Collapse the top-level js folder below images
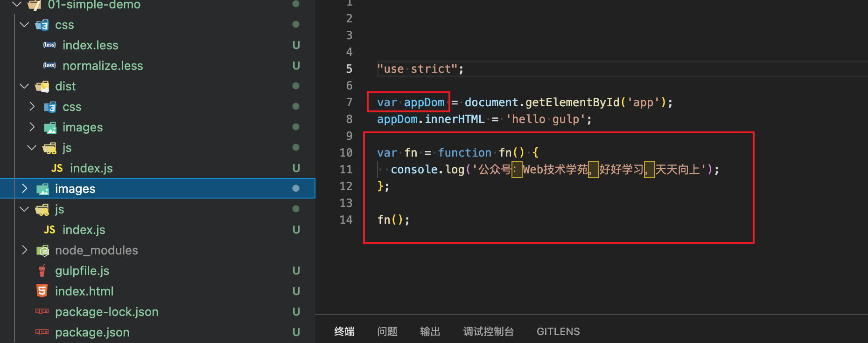 24,209
